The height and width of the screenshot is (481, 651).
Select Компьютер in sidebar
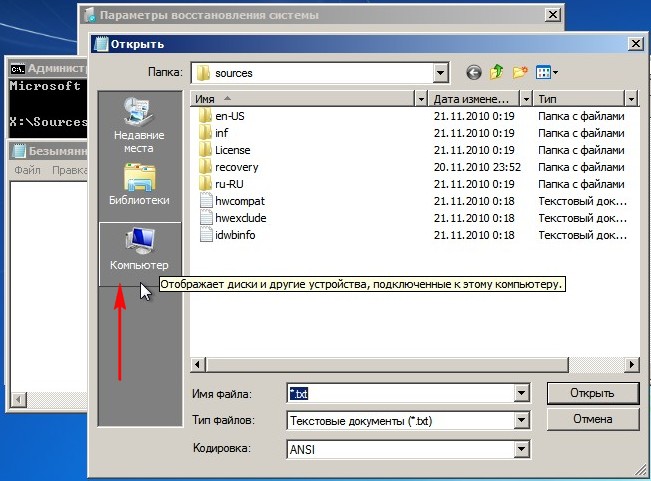tap(140, 250)
